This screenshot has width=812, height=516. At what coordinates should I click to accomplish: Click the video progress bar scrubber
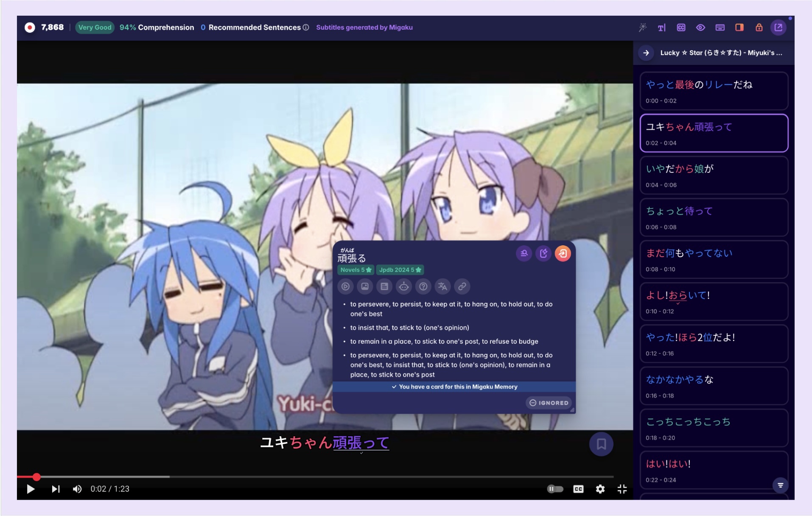click(x=36, y=477)
